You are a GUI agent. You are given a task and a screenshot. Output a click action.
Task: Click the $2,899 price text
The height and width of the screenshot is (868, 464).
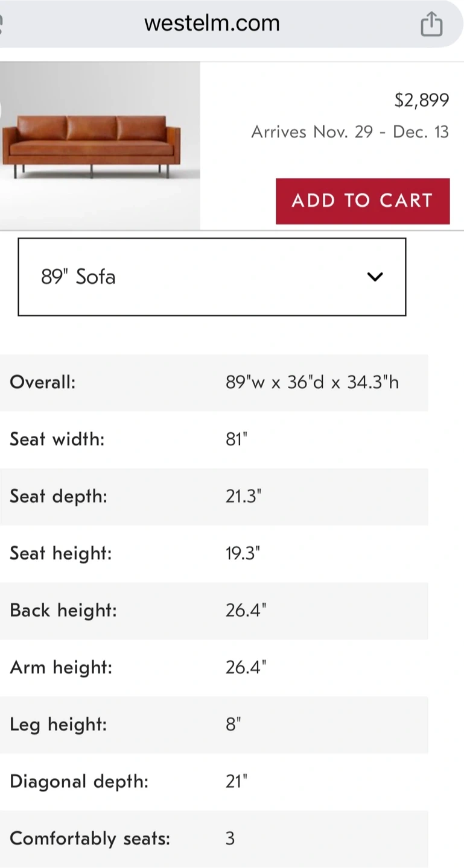pyautogui.click(x=421, y=100)
